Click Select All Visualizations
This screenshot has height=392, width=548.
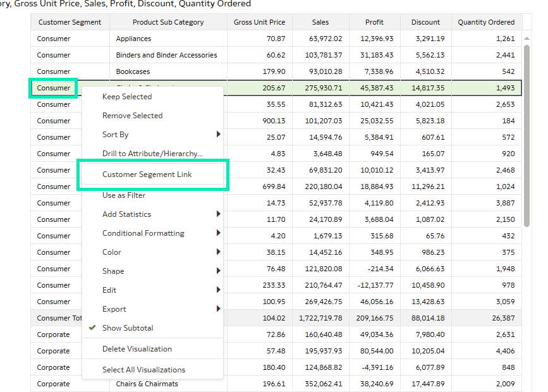[x=152, y=370]
